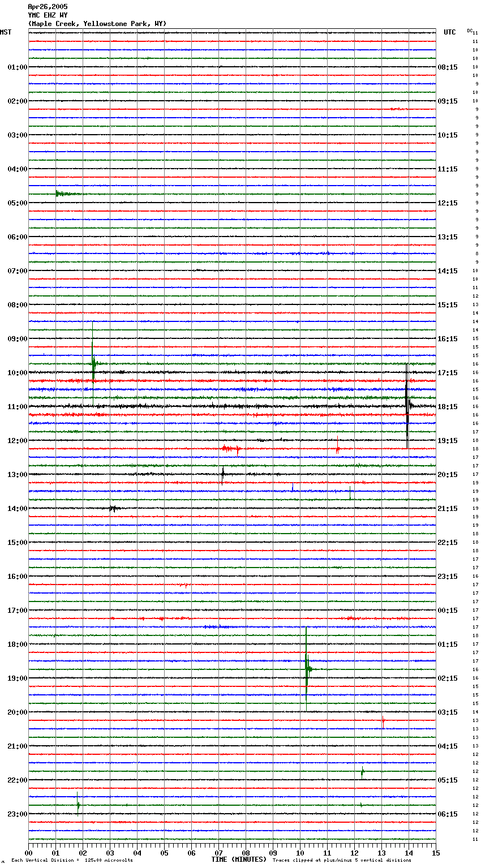Viewport: 481px width, 868px height.
Task: Click the 15 minute tick label
Action: pyautogui.click(x=436, y=853)
